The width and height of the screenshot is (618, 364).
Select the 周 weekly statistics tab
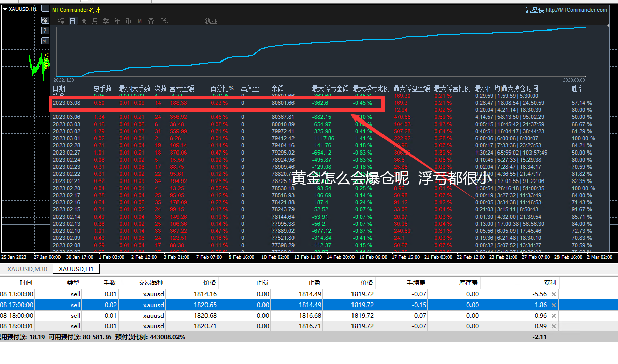click(x=84, y=21)
